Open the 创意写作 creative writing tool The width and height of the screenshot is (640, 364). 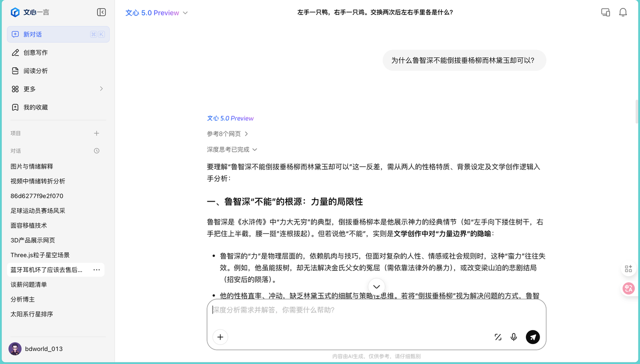35,52
